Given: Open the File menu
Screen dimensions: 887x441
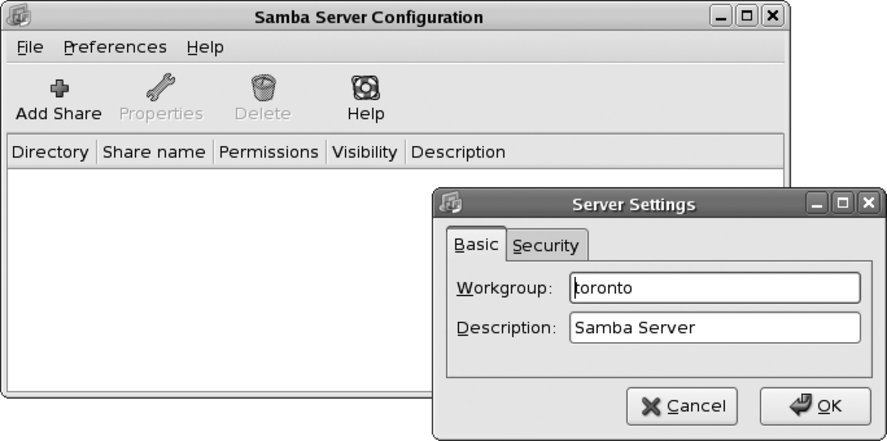Looking at the screenshot, I should 30,47.
